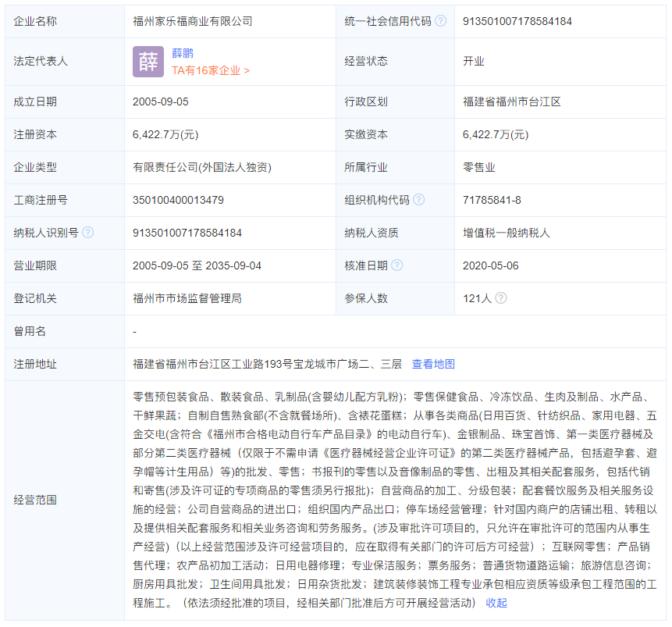Image resolution: width=672 pixels, height=627 pixels.
Task: Select registered capital 6,422.7万(元) under 注册资本
Action: click(x=165, y=134)
